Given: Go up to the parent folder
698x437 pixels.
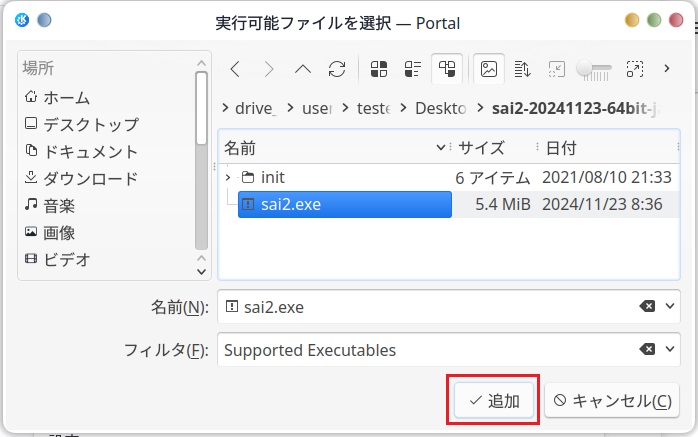Looking at the screenshot, I should [302, 69].
